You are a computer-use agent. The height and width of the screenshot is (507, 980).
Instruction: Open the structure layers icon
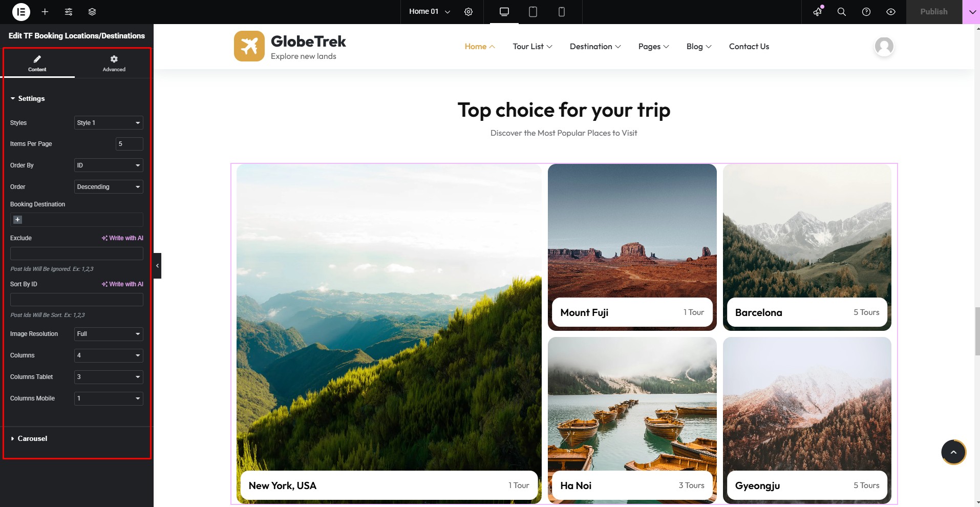click(92, 11)
